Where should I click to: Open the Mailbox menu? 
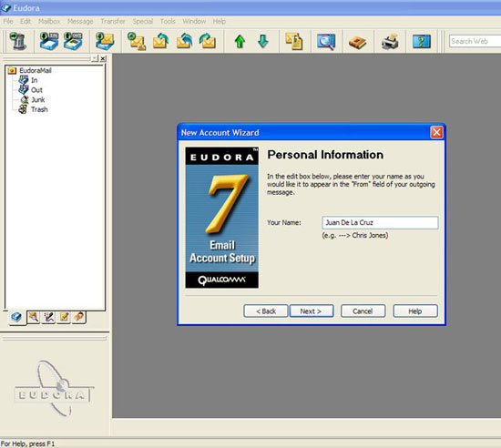49,21
